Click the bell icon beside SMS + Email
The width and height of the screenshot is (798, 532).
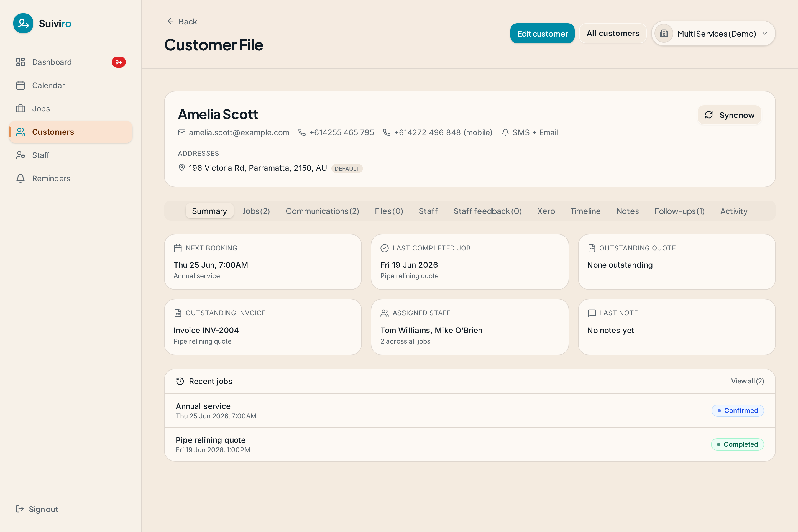pos(505,132)
